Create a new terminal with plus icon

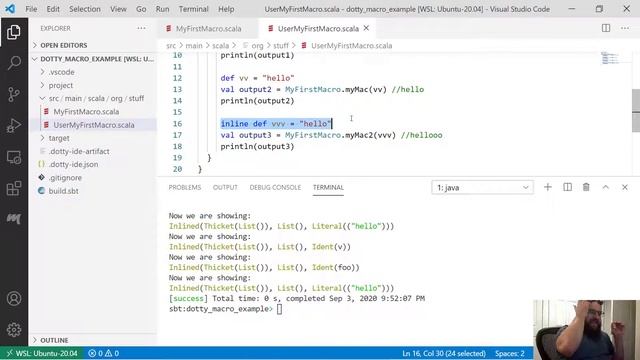(x=547, y=187)
